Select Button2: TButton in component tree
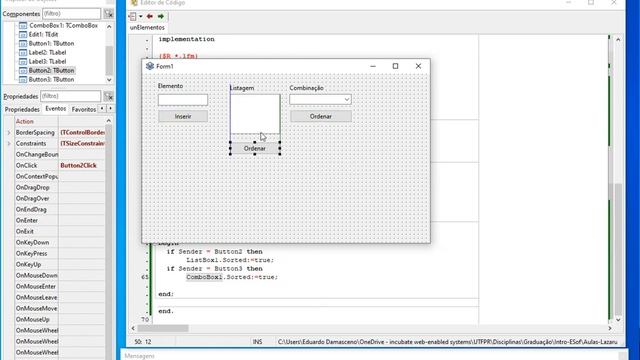 51,70
